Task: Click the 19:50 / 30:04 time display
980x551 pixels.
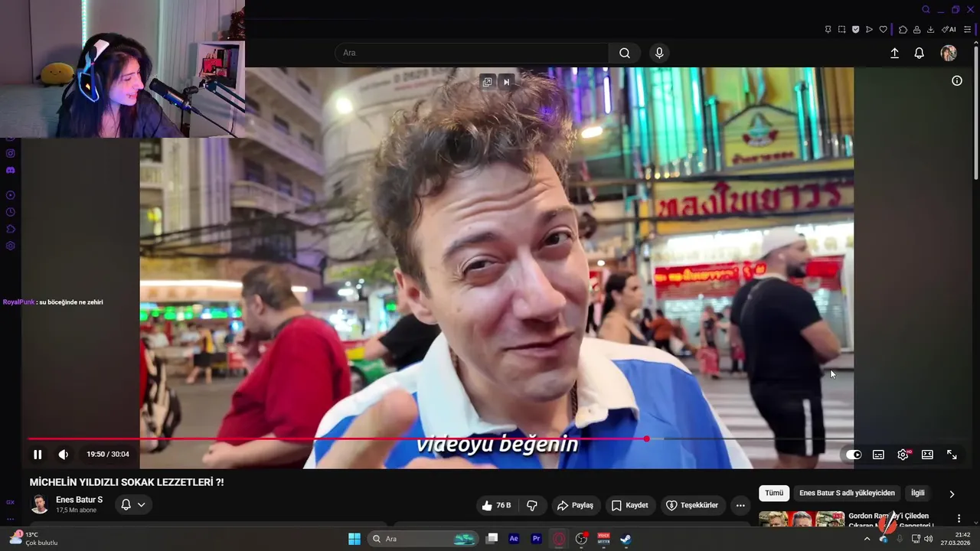Action: pos(108,455)
